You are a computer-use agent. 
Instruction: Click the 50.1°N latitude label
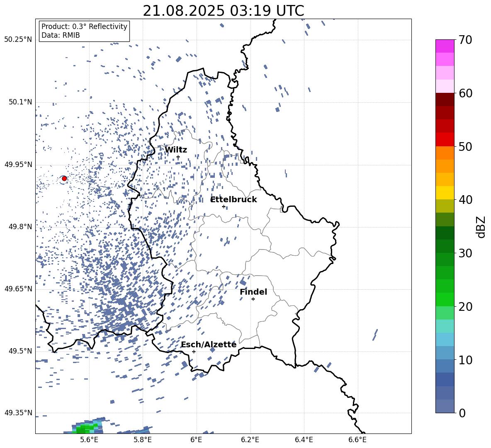(x=20, y=102)
